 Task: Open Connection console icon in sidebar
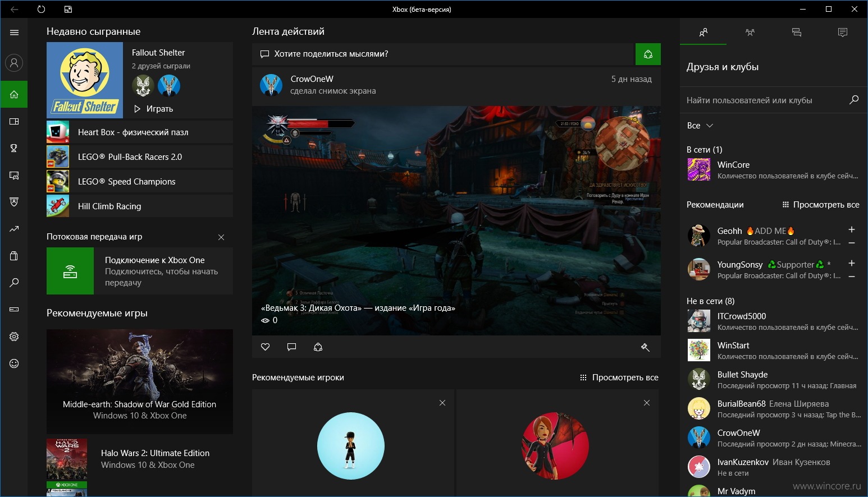tap(14, 309)
